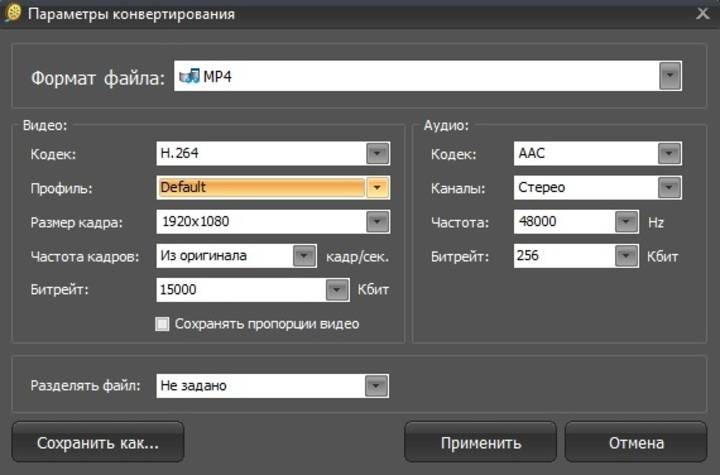Screen dimensions: 720x475
Task: Click the app icon in title bar
Action: point(13,14)
